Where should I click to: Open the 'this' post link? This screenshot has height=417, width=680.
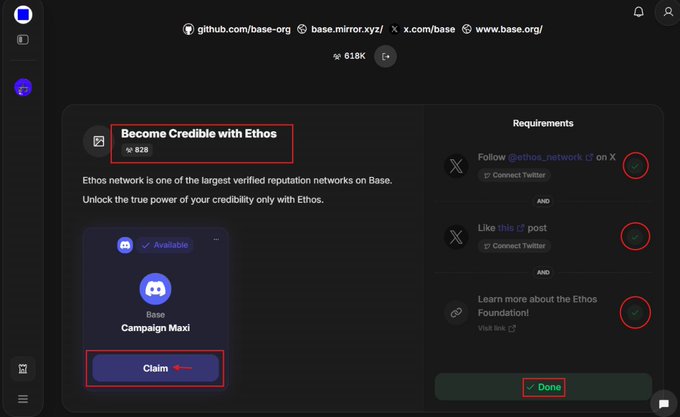[x=510, y=228]
